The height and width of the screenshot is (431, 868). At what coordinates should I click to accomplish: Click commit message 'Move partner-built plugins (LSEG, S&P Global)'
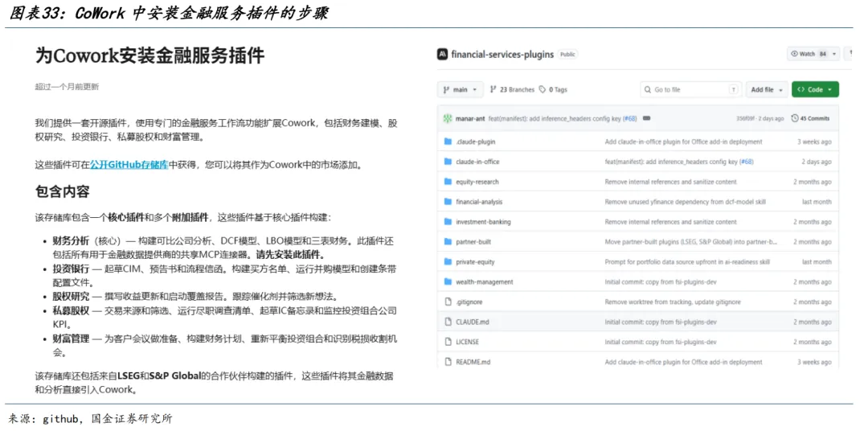pos(691,241)
